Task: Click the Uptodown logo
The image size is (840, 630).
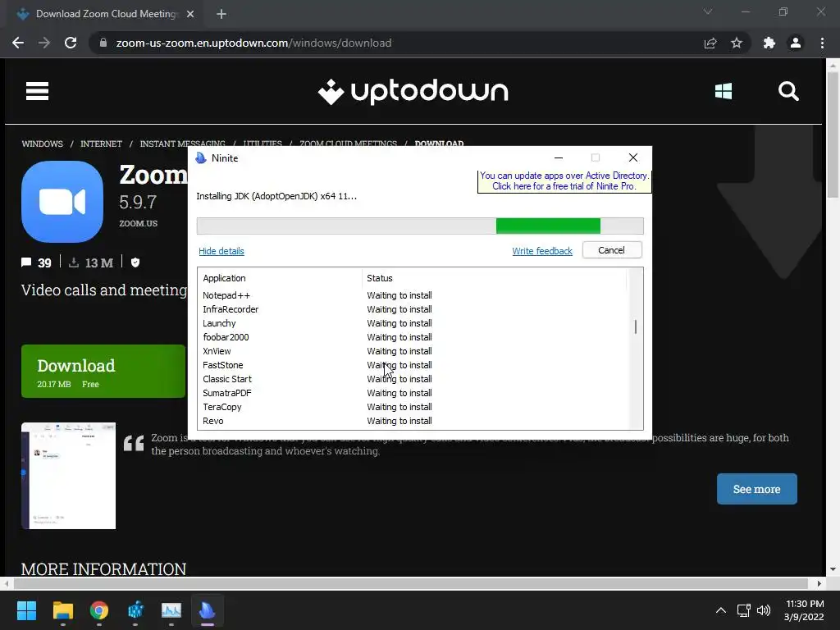Action: [413, 92]
